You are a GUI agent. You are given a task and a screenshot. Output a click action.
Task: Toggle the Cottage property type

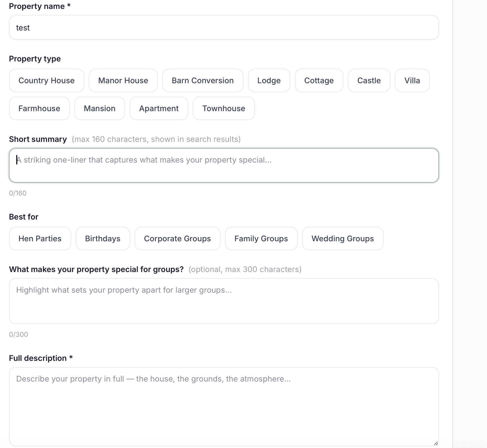[x=319, y=80]
